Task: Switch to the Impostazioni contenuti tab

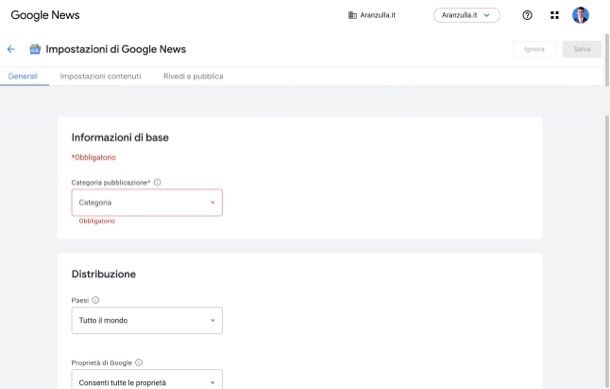Action: click(100, 76)
